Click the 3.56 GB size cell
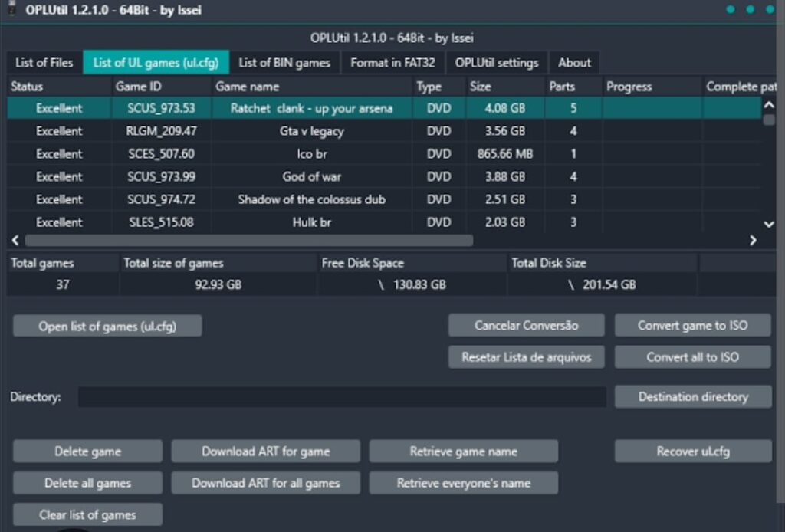Viewport: 785px width, 532px height. (505, 131)
